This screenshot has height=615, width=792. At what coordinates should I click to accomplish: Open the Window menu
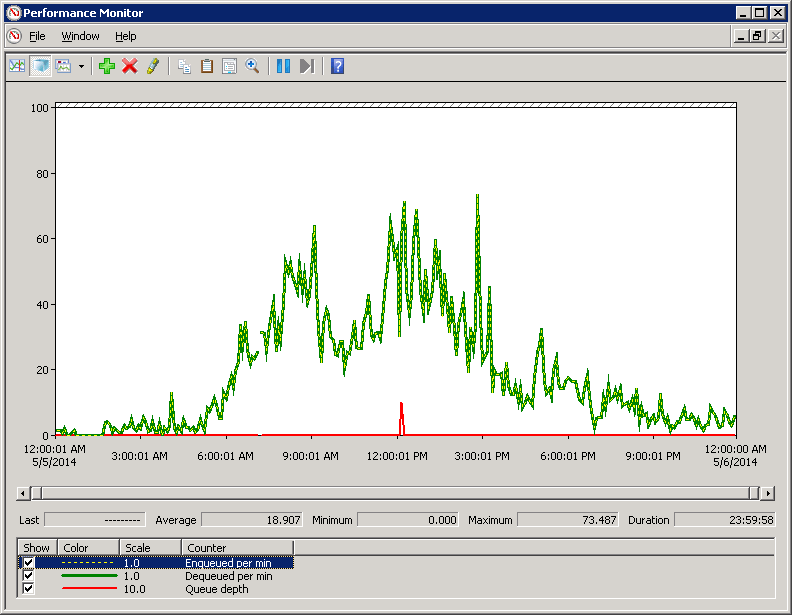click(80, 36)
